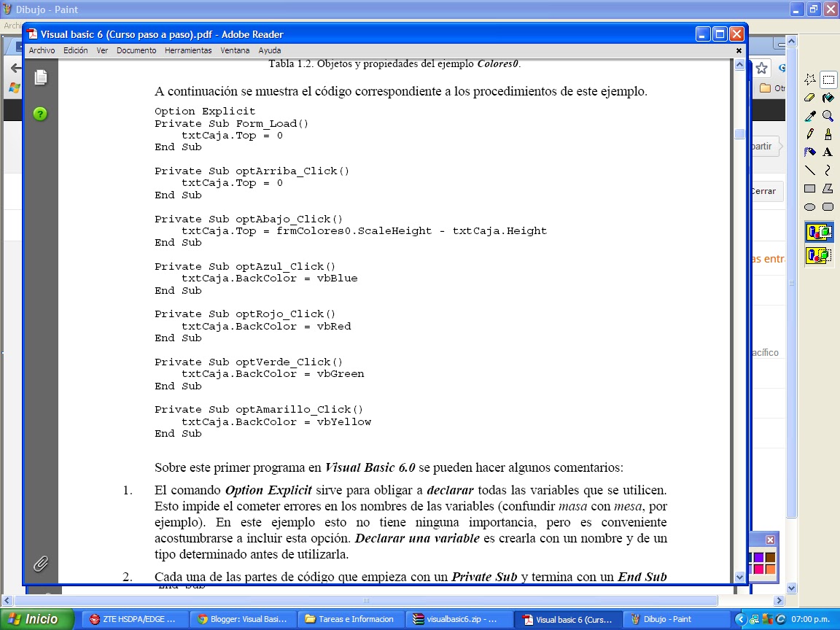Image resolution: width=840 pixels, height=630 pixels.
Task: Select the Airbrush tool
Action: pyautogui.click(x=809, y=152)
